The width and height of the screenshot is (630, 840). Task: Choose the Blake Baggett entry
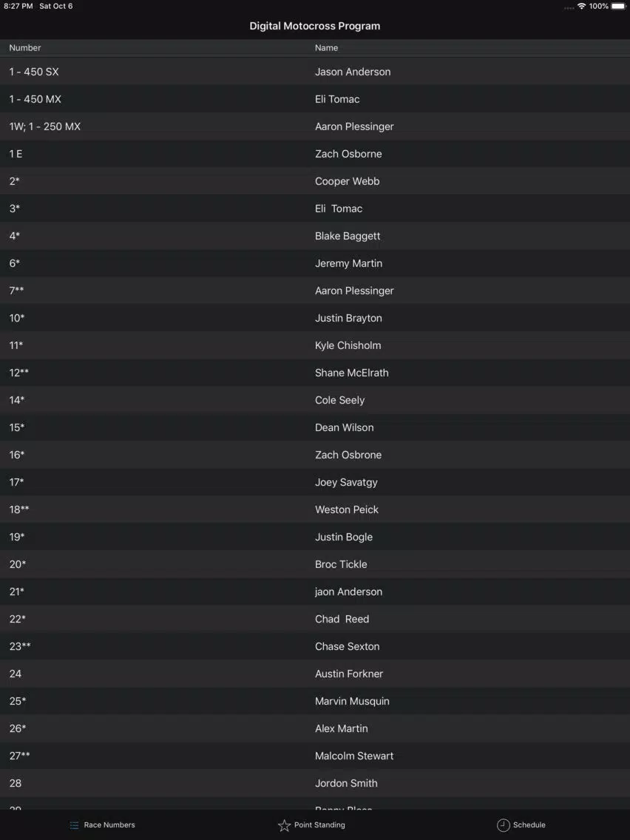click(x=315, y=236)
